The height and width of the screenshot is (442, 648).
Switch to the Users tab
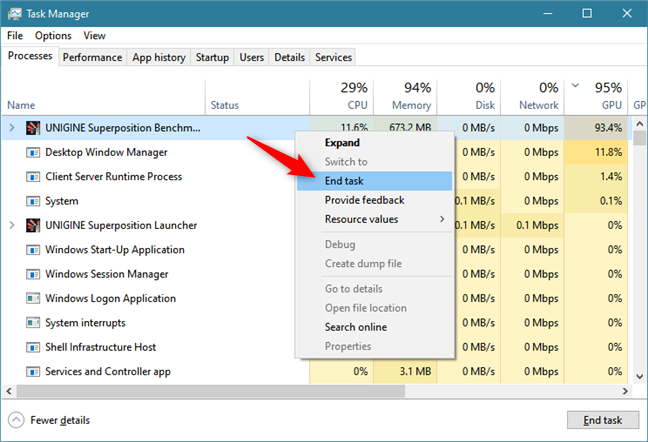click(252, 57)
